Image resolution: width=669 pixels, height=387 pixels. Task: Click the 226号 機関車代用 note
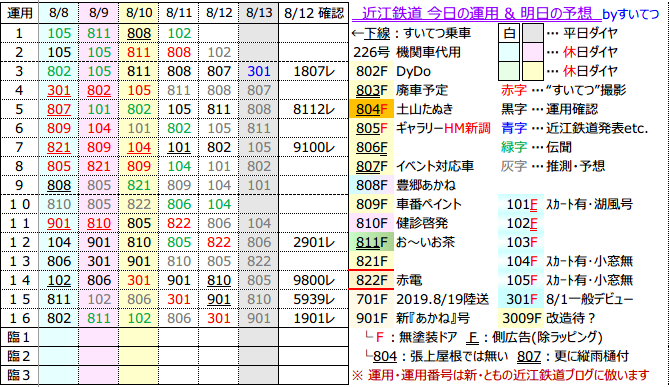pos(407,52)
